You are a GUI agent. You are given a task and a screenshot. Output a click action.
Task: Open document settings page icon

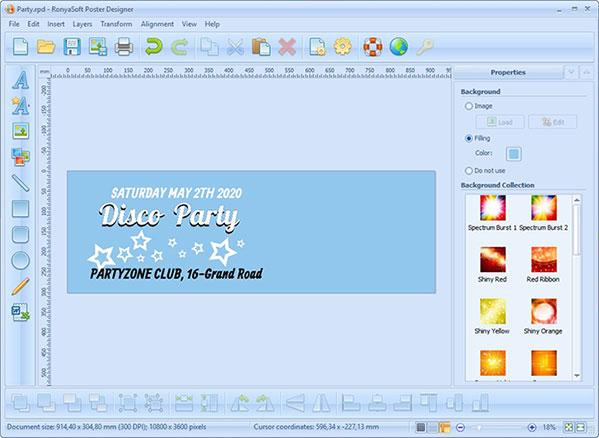[x=317, y=47]
